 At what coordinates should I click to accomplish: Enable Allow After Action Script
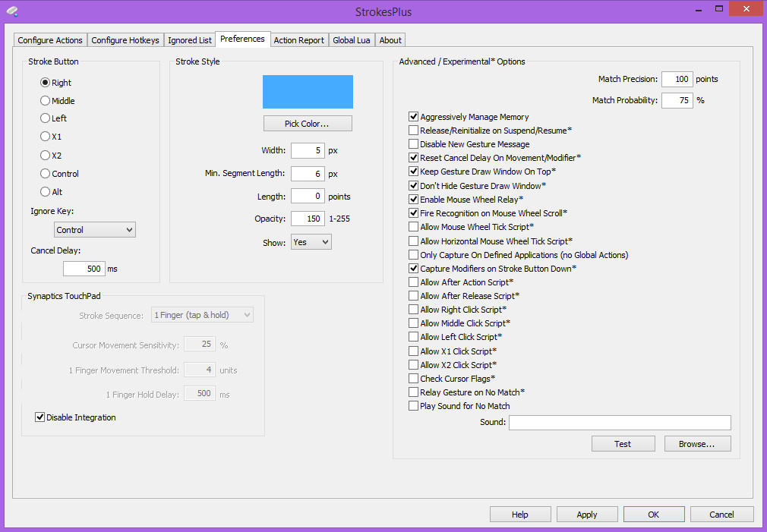point(413,282)
